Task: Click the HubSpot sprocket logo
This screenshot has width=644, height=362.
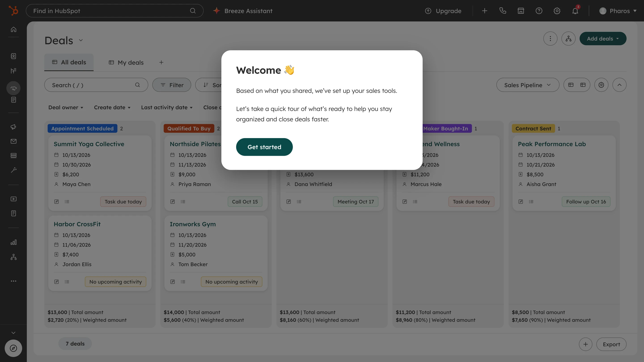Action: [x=13, y=11]
